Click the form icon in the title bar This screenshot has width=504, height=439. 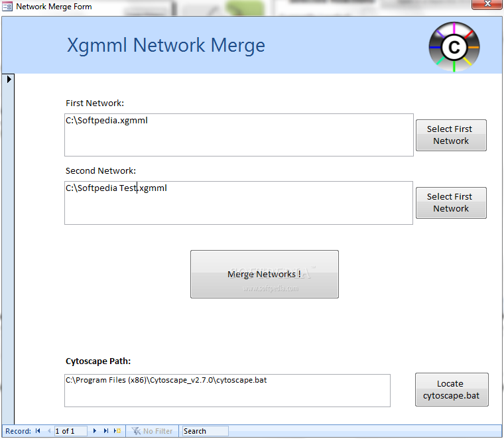tap(7, 7)
